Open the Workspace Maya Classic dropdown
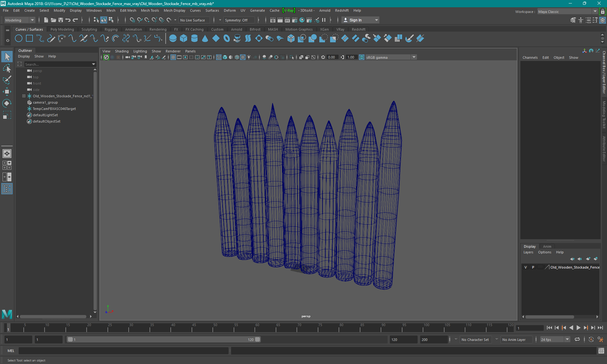Screen dimensions: 607x364 [567, 12]
